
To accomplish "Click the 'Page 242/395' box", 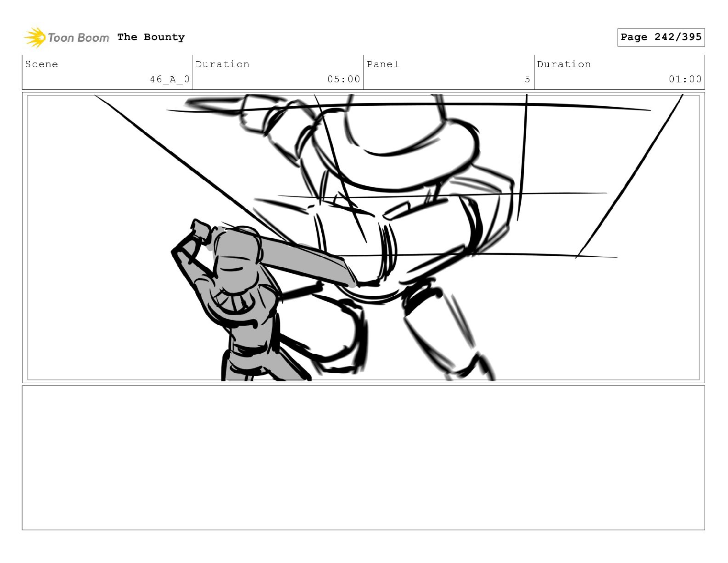I will tap(661, 37).
